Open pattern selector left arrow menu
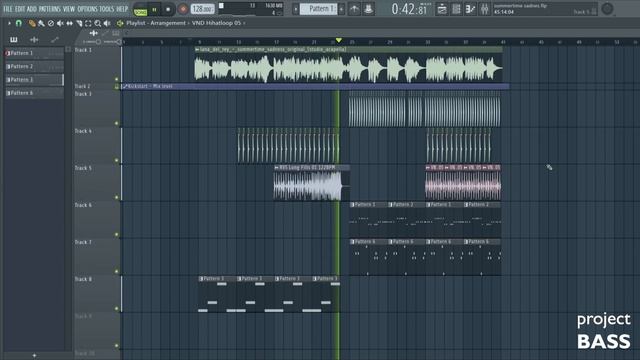 tap(296, 9)
